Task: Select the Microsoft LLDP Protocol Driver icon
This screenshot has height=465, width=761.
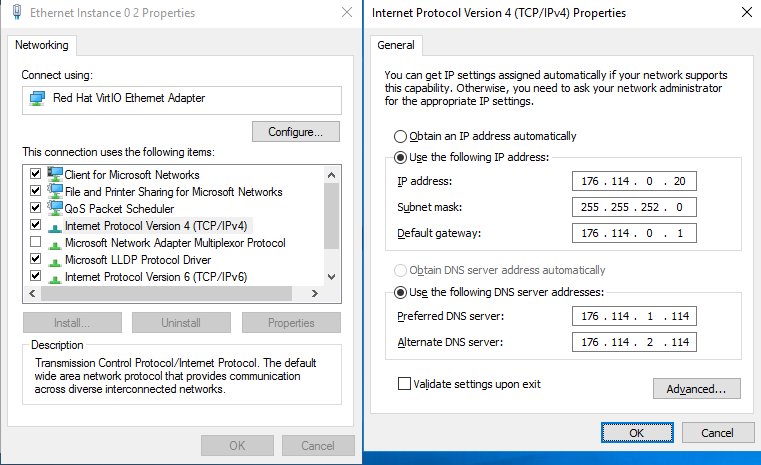Action: pyautogui.click(x=55, y=261)
